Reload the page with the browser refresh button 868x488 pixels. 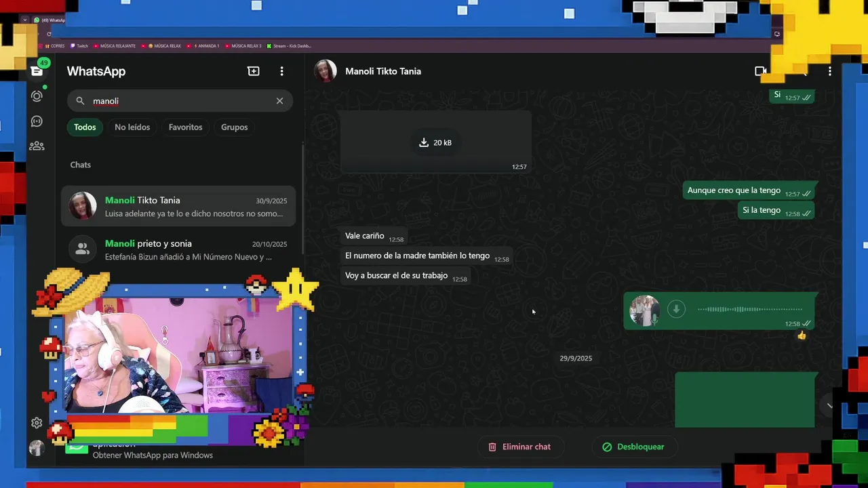(49, 33)
